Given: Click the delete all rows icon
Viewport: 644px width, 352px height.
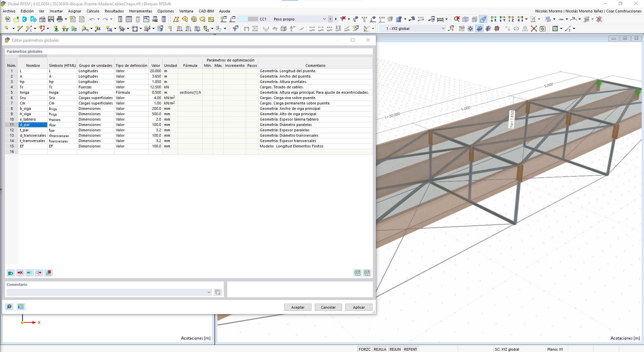Looking at the screenshot, I should click(49, 273).
